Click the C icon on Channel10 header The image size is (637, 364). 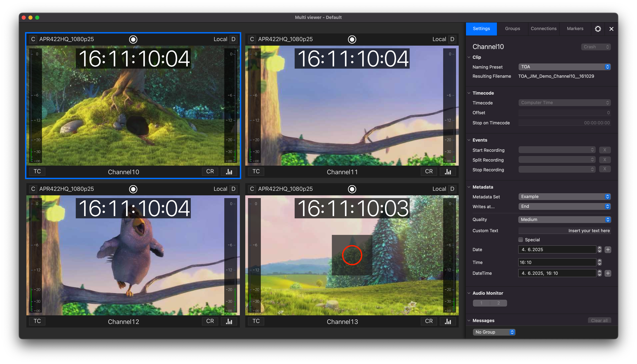(33, 39)
